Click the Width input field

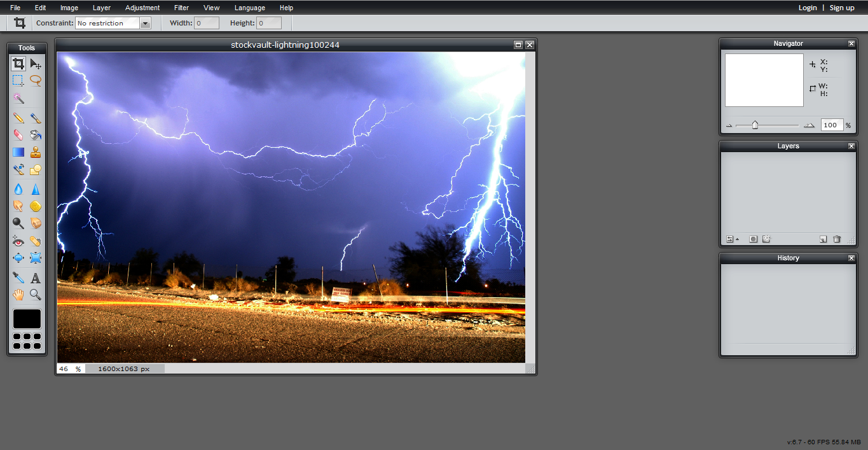click(x=206, y=22)
